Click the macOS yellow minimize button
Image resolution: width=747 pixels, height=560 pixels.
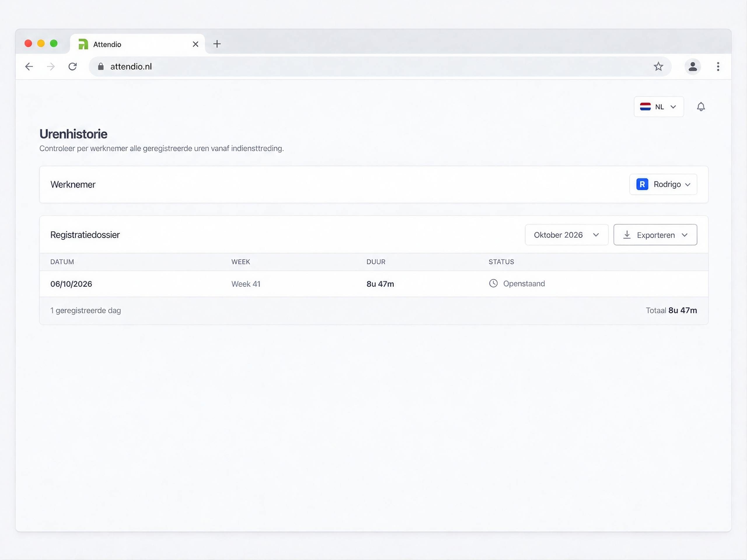pos(41,43)
